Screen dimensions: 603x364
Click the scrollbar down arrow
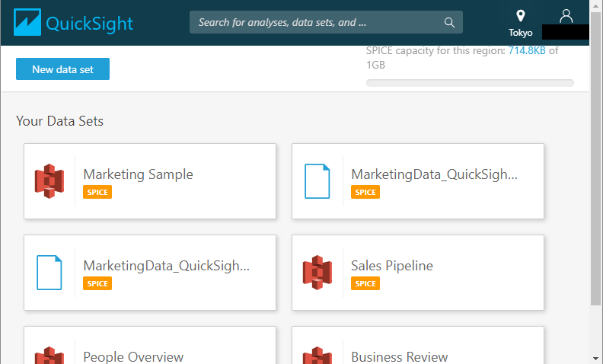click(x=595, y=356)
